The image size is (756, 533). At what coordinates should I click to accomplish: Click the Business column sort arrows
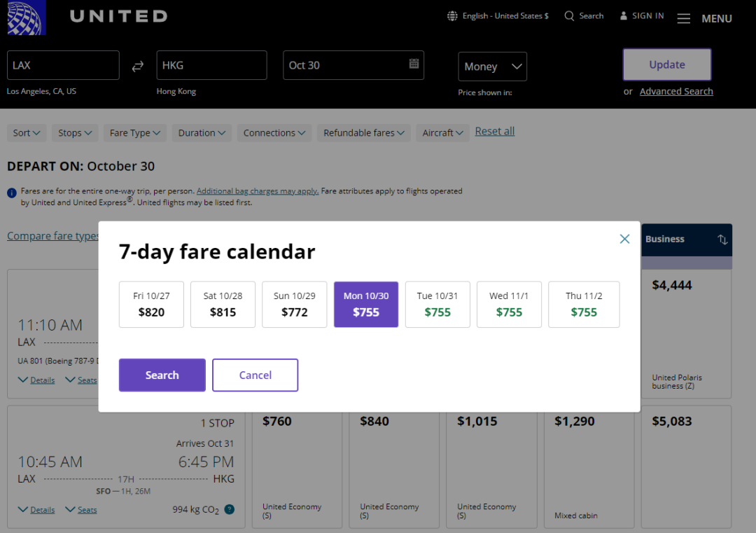pyautogui.click(x=722, y=240)
